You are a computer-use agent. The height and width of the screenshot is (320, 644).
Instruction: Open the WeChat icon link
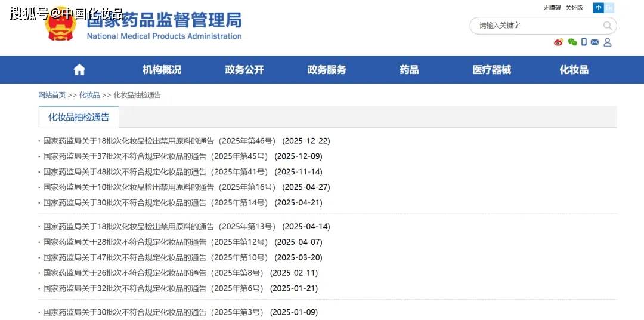pyautogui.click(x=572, y=42)
